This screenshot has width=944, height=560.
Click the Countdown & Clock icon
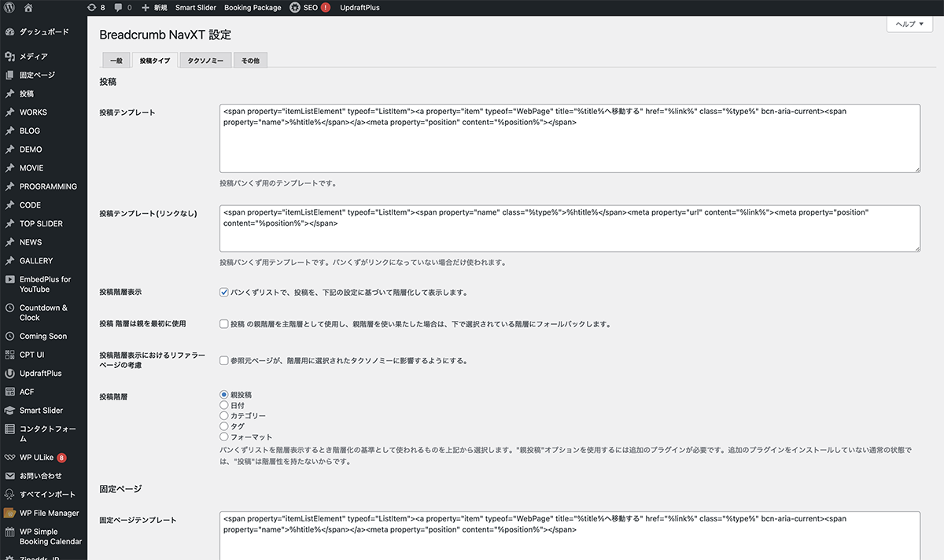9,308
